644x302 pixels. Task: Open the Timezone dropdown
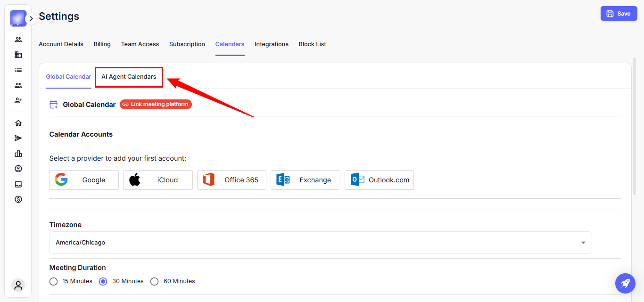point(321,243)
